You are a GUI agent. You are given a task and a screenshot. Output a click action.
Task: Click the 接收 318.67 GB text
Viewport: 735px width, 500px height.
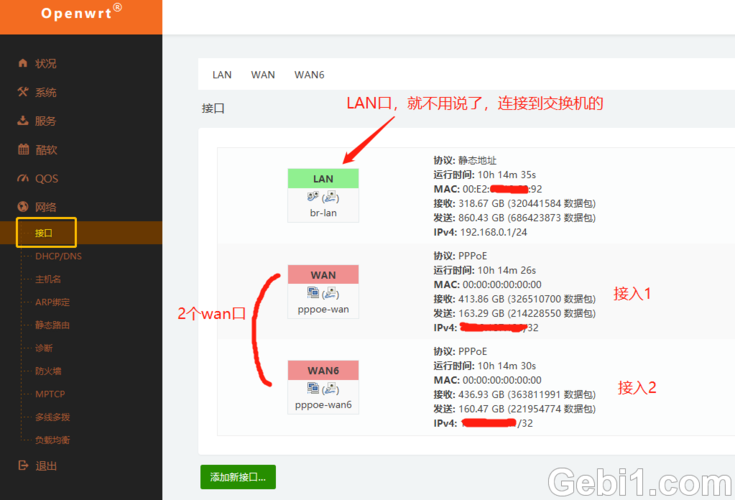[514, 203]
